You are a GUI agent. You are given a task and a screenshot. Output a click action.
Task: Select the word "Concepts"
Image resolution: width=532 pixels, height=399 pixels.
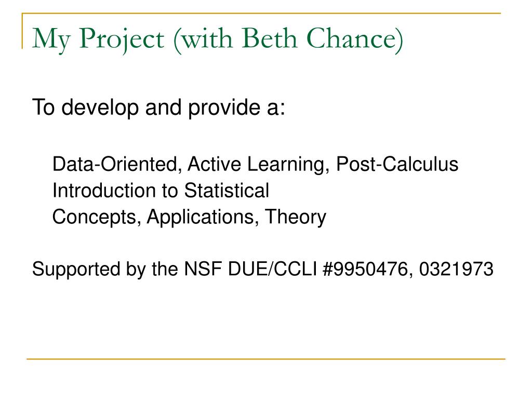click(95, 217)
